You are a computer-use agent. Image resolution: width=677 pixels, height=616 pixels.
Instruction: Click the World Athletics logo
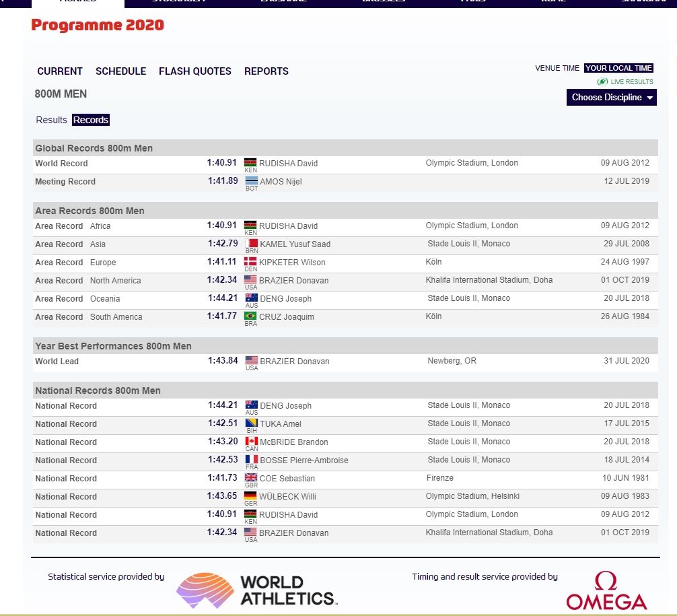pos(256,590)
